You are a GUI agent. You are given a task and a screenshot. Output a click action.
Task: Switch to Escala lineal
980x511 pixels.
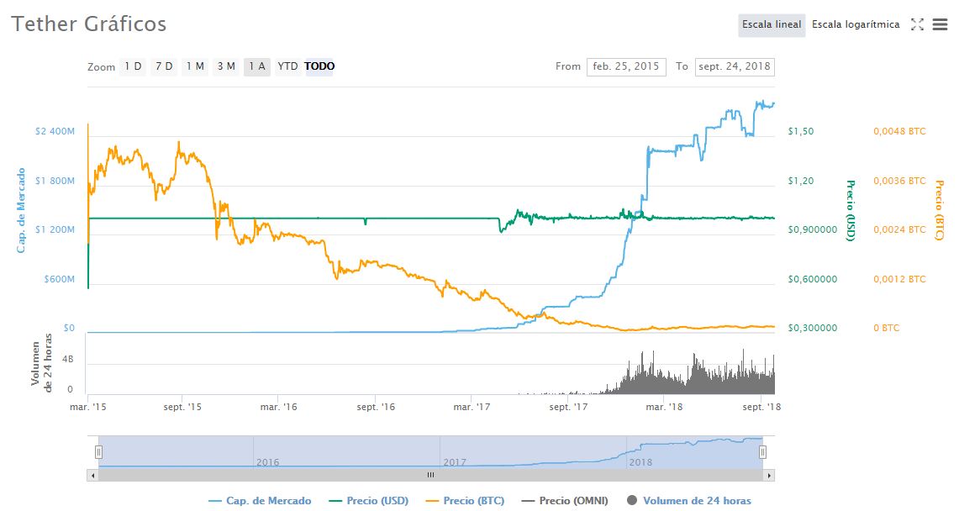click(772, 24)
